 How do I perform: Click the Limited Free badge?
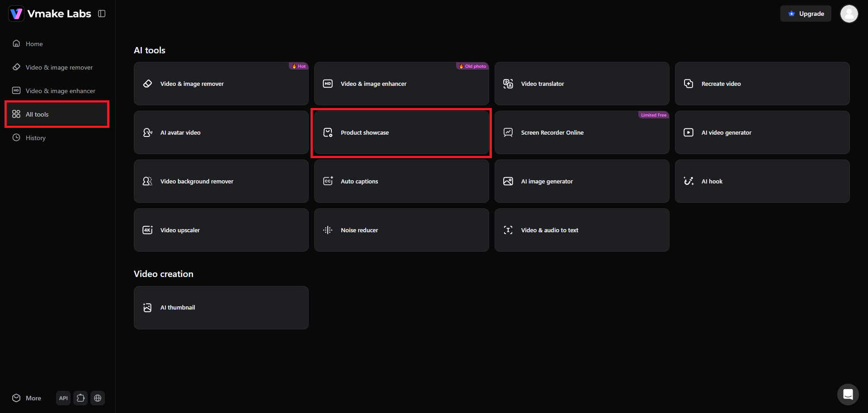tap(653, 115)
